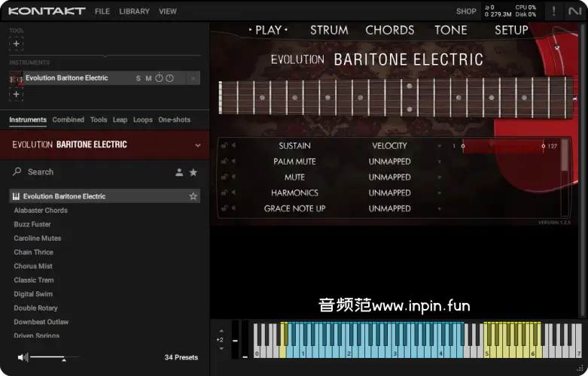Click the exclamation alert icon in header
The height and width of the screenshot is (376, 588).
click(x=554, y=11)
